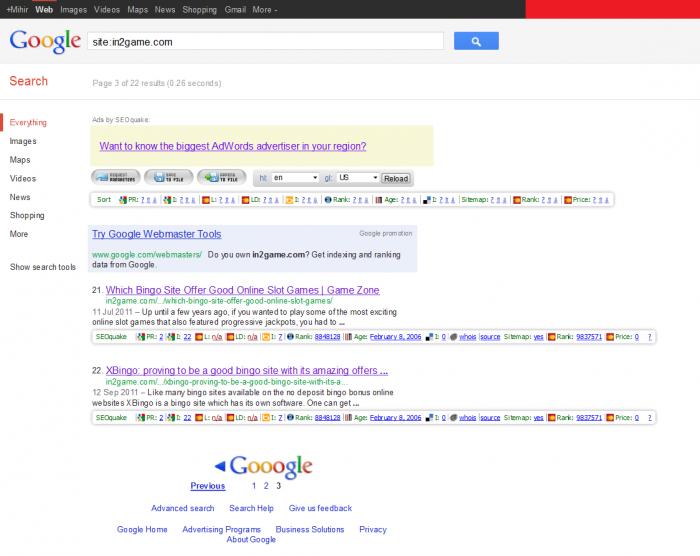The image size is (700, 556).
Task: Click whois icon in result 21 SEOquake bar
Action: 454,337
